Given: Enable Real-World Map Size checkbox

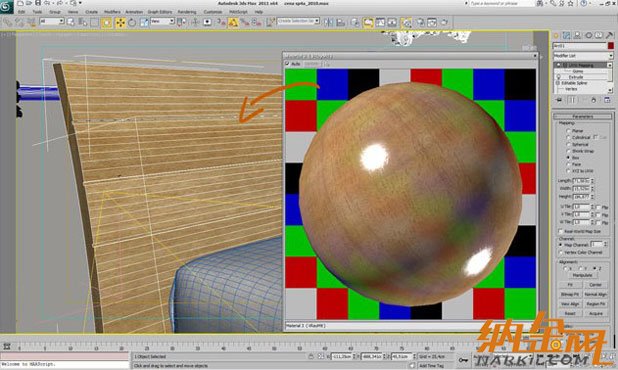Looking at the screenshot, I should click(x=560, y=231).
